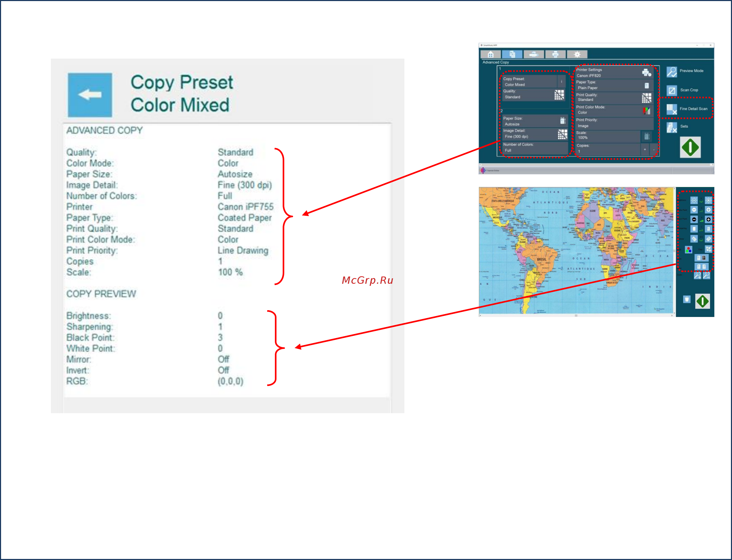Click the back arrow beside Copy Preset
732x560 pixels.
[x=90, y=95]
